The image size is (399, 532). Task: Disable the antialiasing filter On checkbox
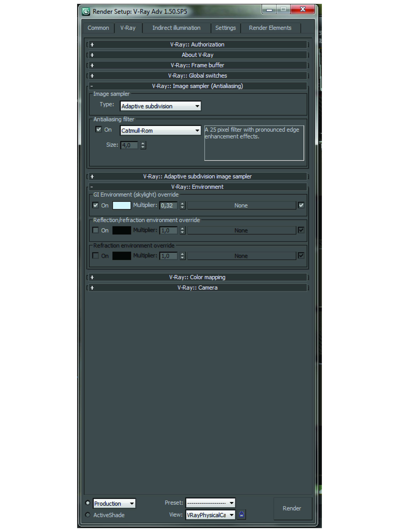[x=98, y=129]
